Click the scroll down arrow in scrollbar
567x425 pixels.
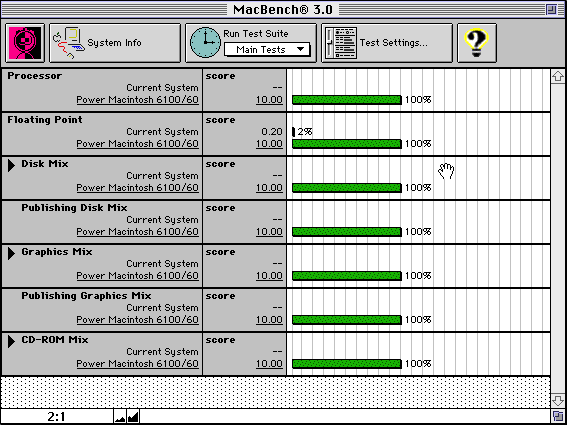[558, 400]
